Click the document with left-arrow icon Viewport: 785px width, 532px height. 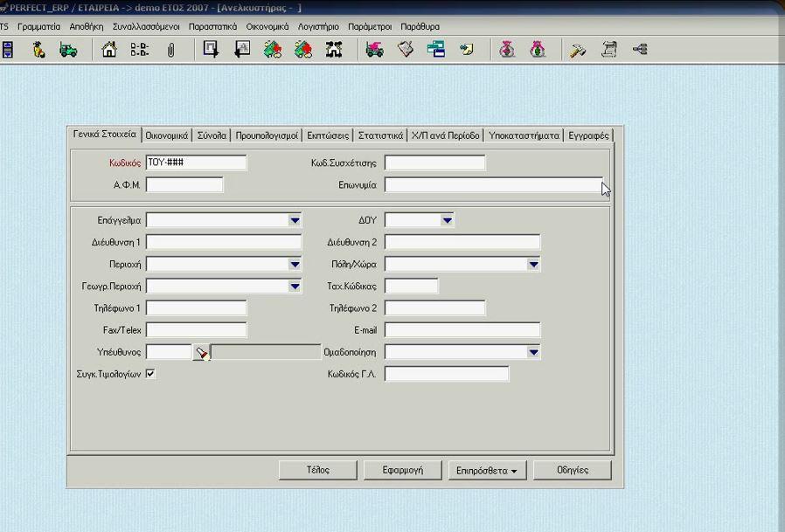(242, 50)
